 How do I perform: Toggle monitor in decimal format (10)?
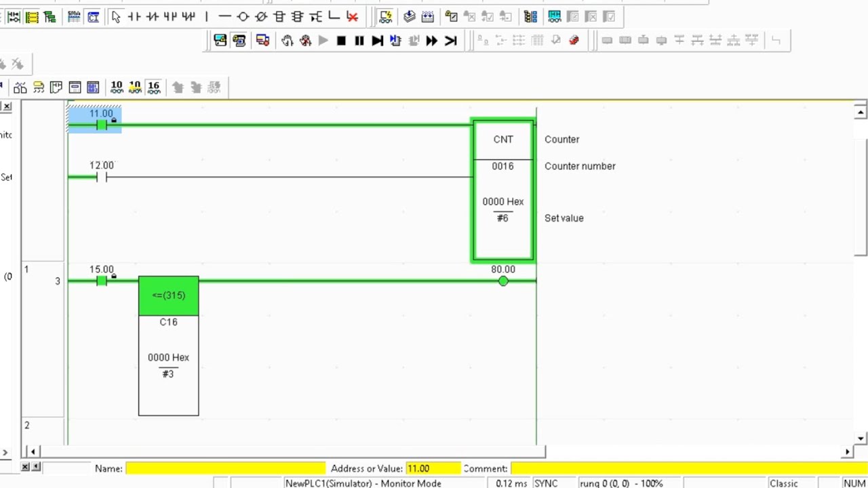[117, 87]
